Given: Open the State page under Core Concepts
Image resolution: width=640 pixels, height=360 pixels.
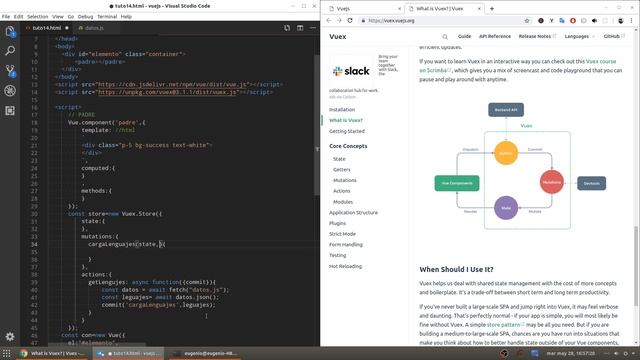Looking at the screenshot, I should point(339,159).
